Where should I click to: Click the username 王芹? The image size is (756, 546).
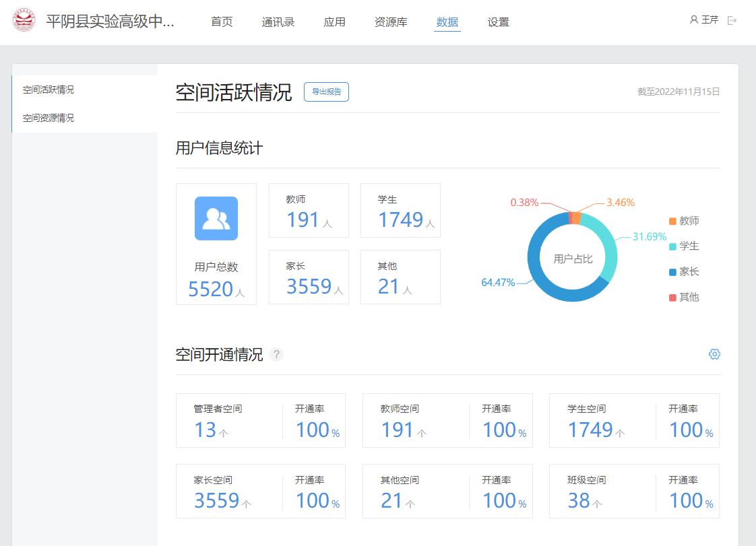[710, 20]
